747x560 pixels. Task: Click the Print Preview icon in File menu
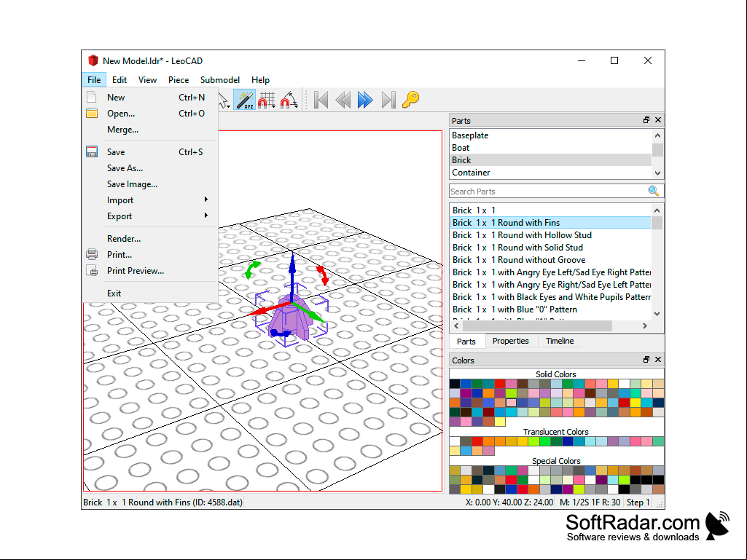[x=92, y=270]
